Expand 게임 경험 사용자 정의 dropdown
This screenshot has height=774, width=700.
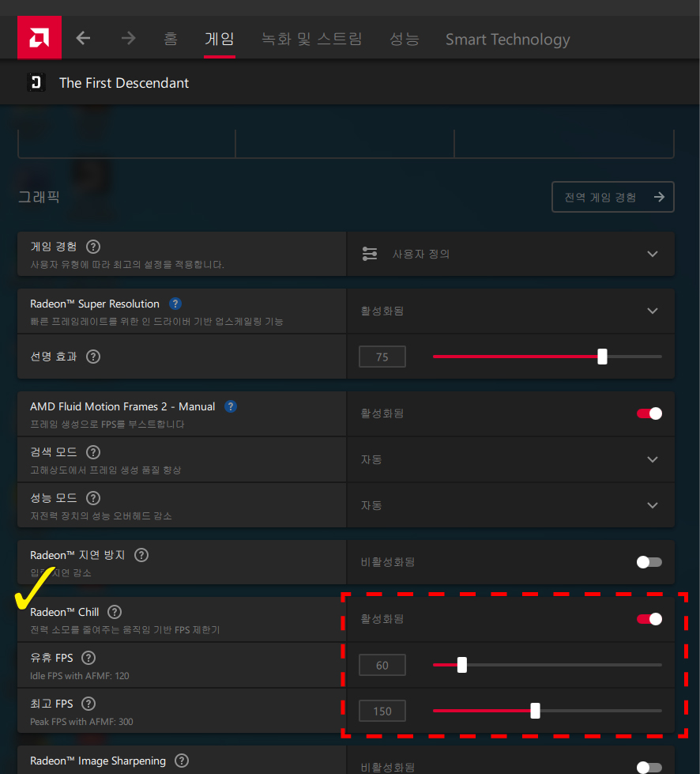pyautogui.click(x=510, y=254)
